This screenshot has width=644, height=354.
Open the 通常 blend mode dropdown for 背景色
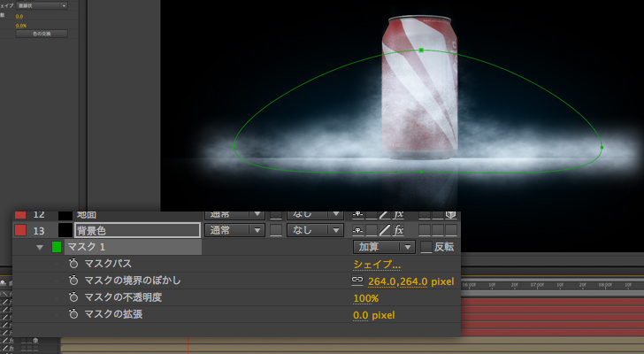[234, 230]
